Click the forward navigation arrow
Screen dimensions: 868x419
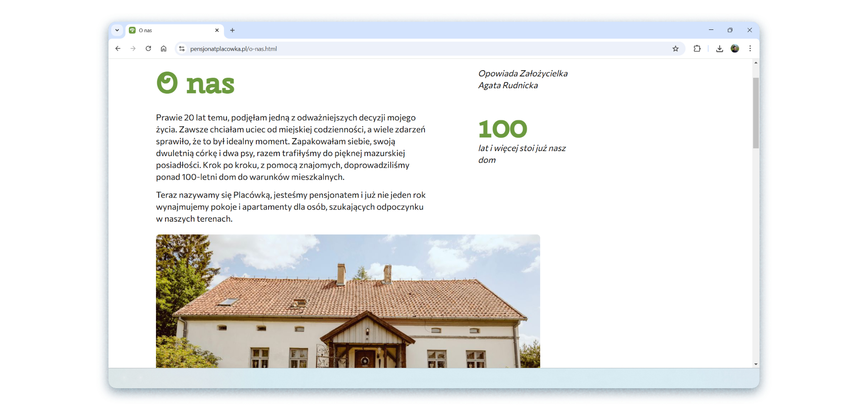tap(133, 48)
